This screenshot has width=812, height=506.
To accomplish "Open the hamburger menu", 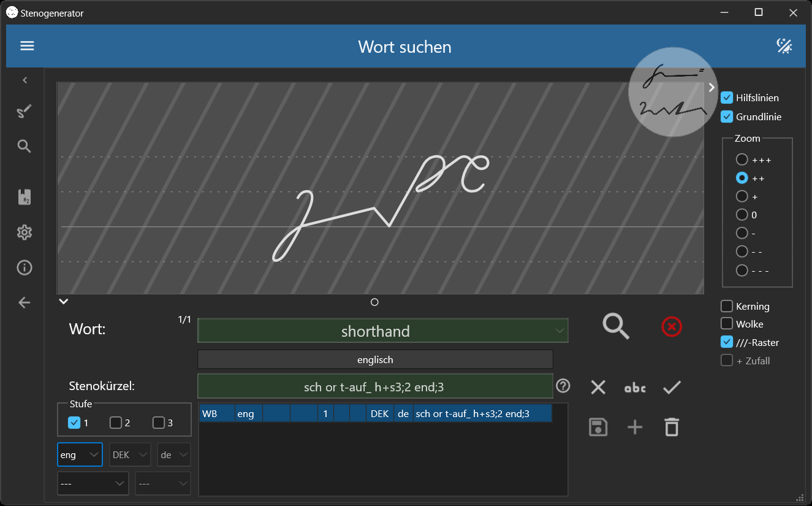I will click(27, 45).
